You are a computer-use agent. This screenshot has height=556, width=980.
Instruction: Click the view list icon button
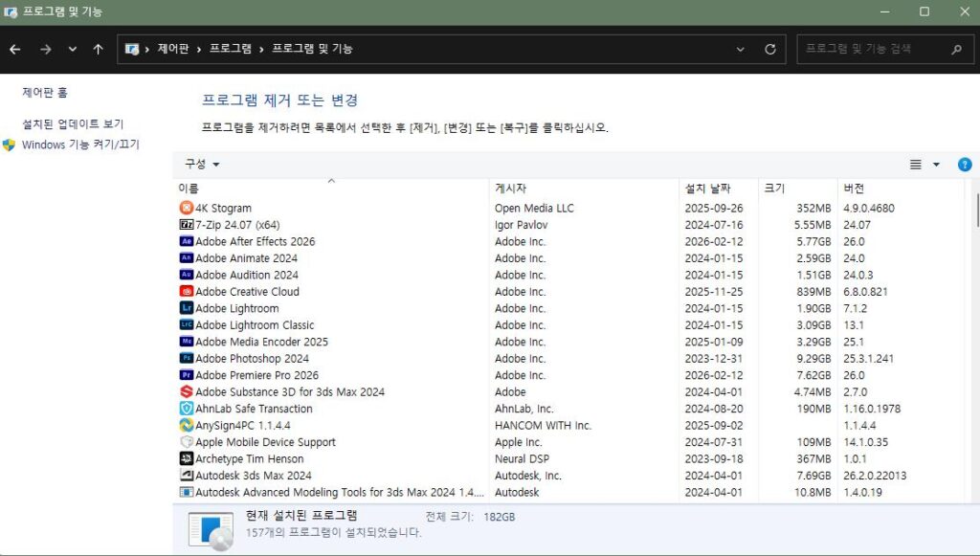coord(916,165)
